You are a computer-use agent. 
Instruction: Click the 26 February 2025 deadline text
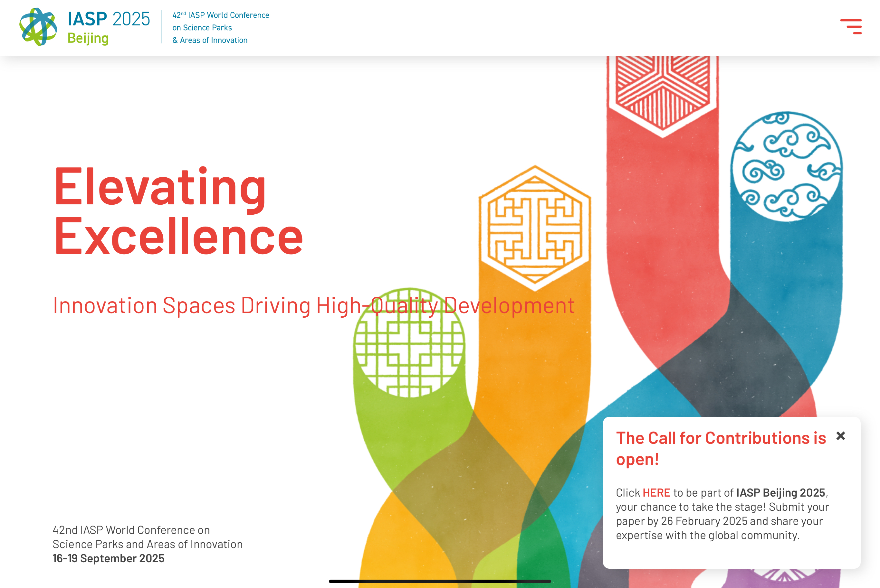coord(704,521)
